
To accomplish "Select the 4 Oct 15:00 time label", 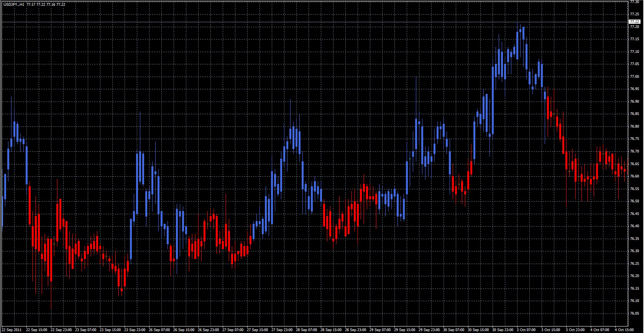I will [624, 330].
